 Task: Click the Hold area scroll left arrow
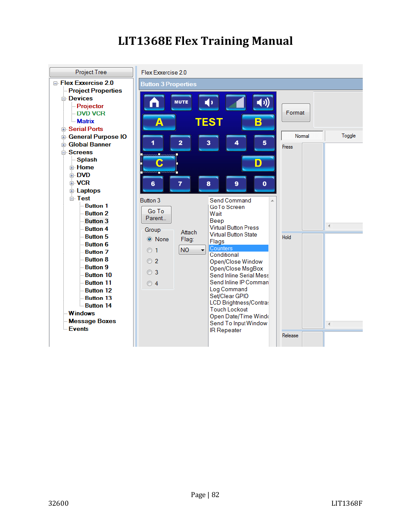[329, 324]
